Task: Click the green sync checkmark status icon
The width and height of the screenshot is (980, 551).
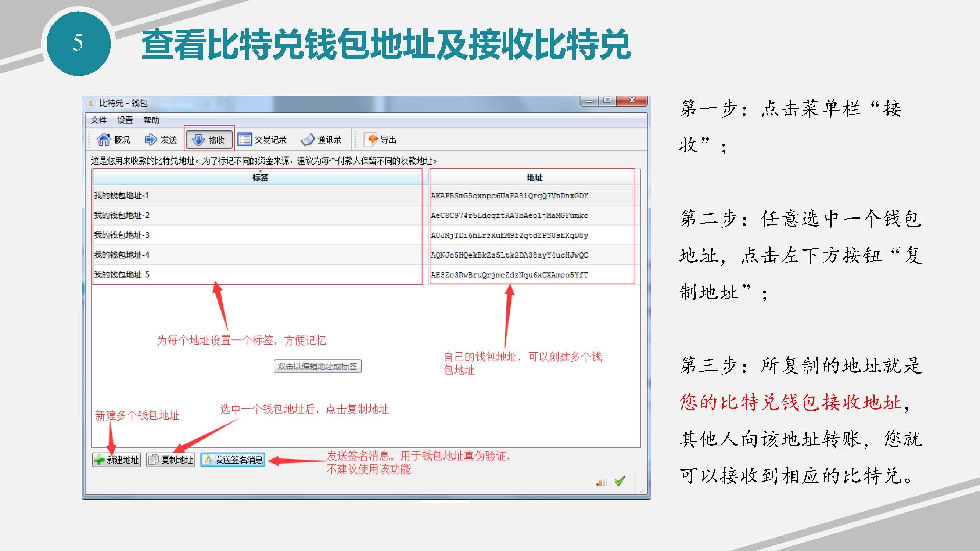Action: pos(620,481)
